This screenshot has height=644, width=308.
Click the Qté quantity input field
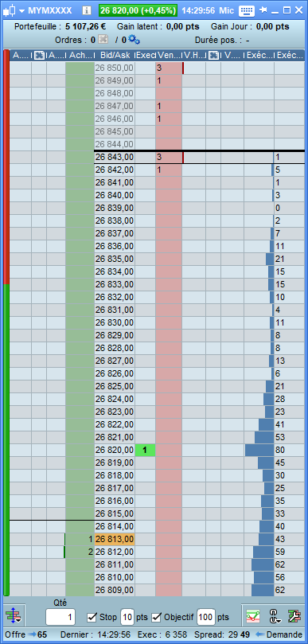pos(60,617)
